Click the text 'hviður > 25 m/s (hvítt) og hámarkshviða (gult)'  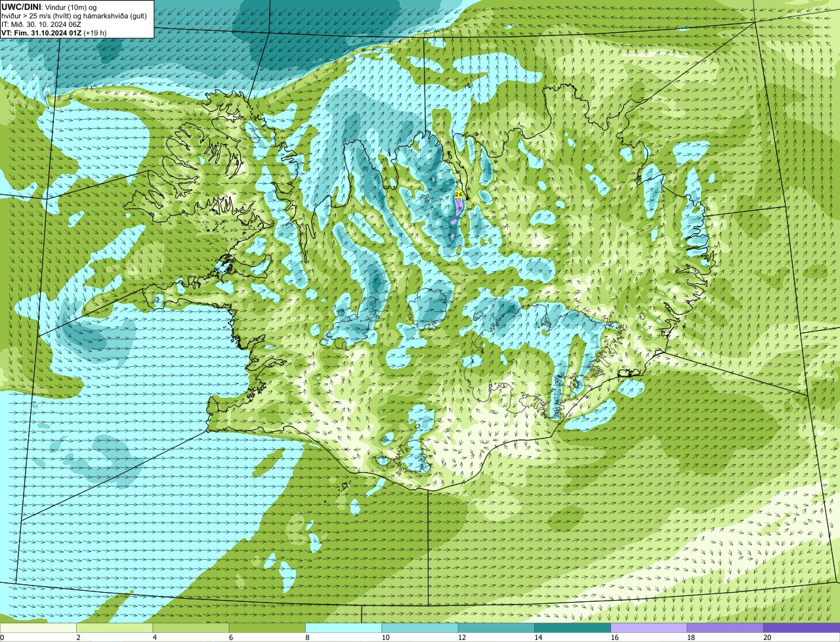(x=74, y=15)
